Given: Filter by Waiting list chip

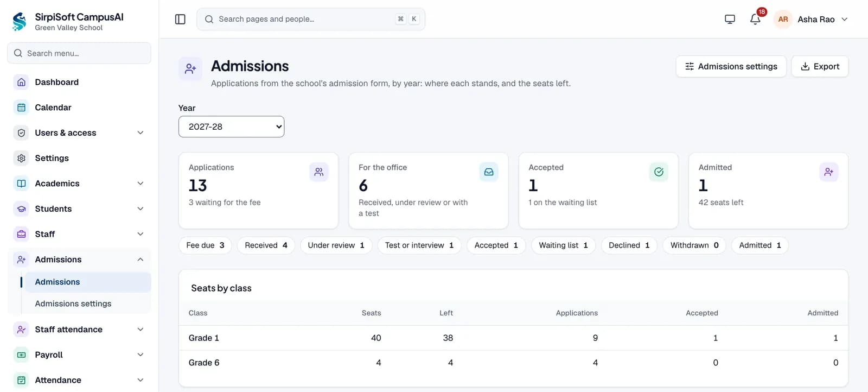Looking at the screenshot, I should (x=563, y=245).
